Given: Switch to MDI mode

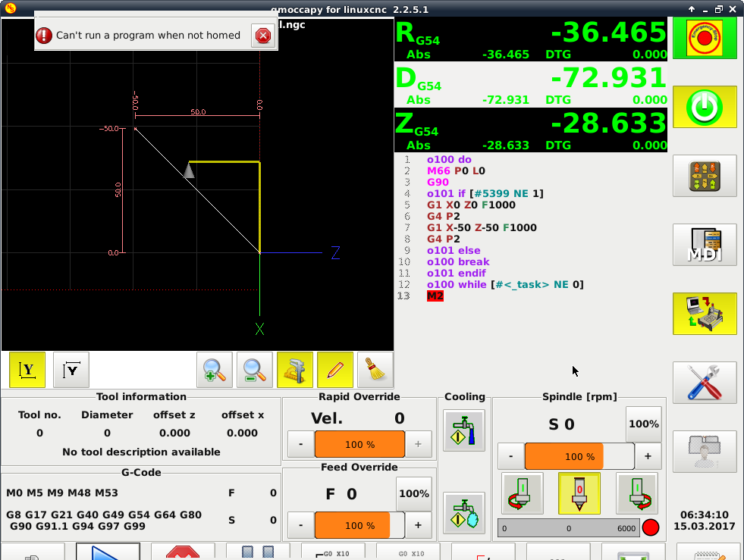Looking at the screenshot, I should tap(704, 245).
